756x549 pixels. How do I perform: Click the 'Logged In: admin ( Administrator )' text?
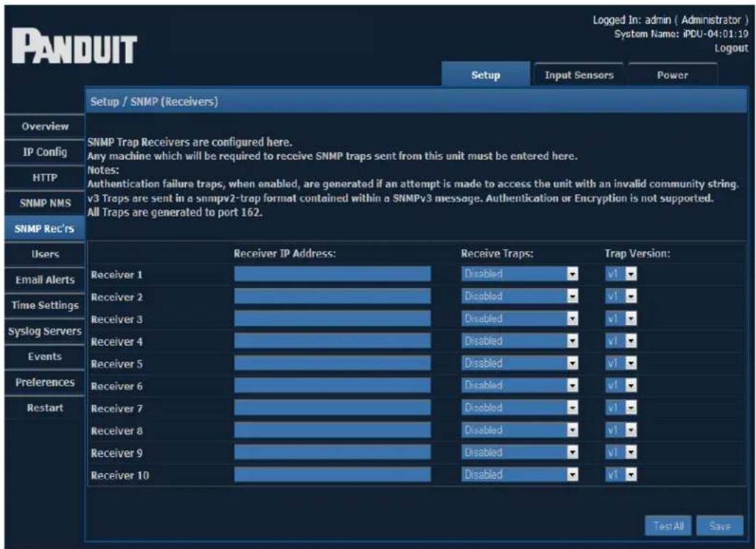(x=670, y=20)
